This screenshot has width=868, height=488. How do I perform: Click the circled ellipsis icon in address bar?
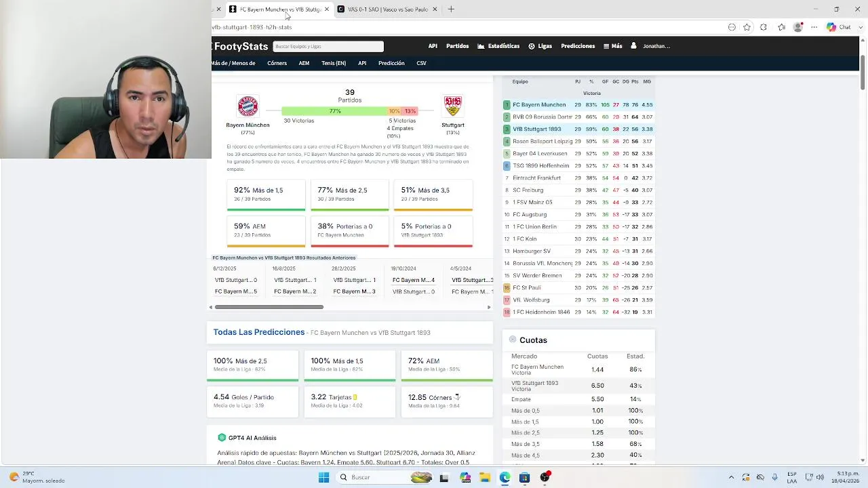tap(732, 27)
